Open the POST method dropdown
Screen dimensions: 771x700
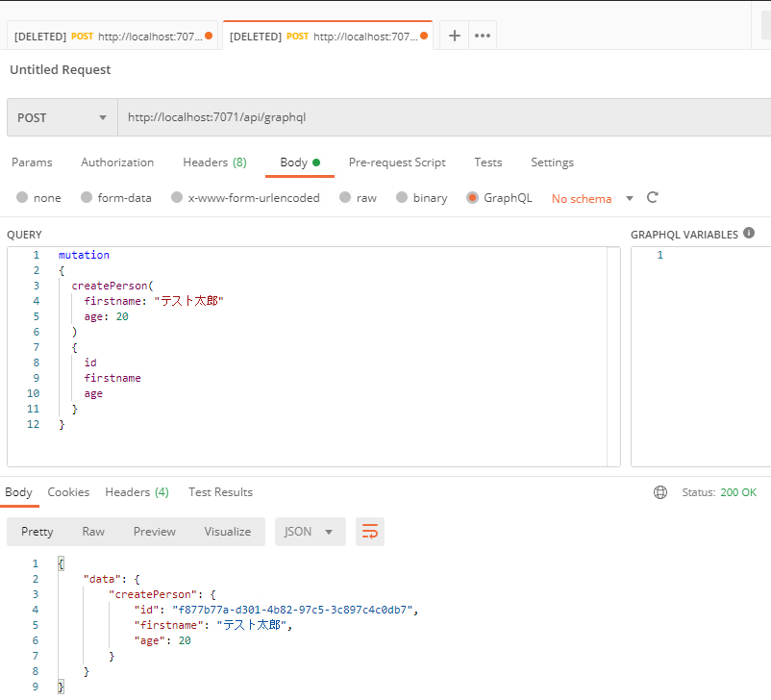[x=62, y=117]
